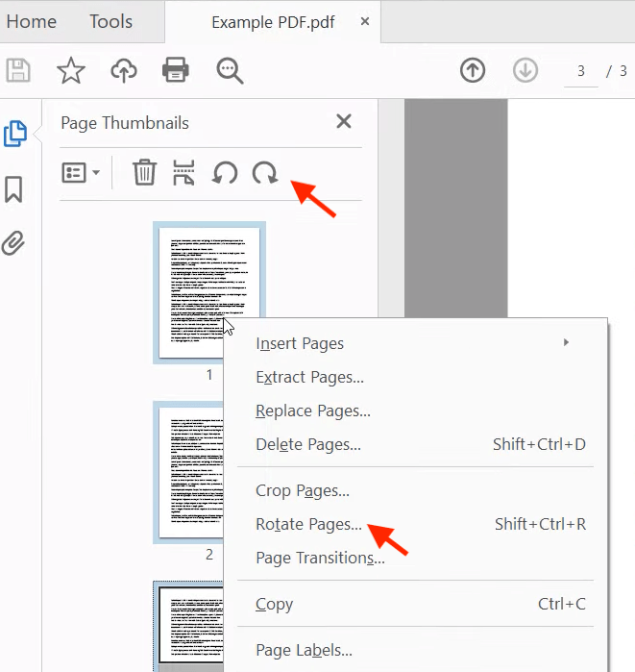Image resolution: width=635 pixels, height=672 pixels.
Task: Open the Attachments paperclip panel
Action: pyautogui.click(x=13, y=242)
